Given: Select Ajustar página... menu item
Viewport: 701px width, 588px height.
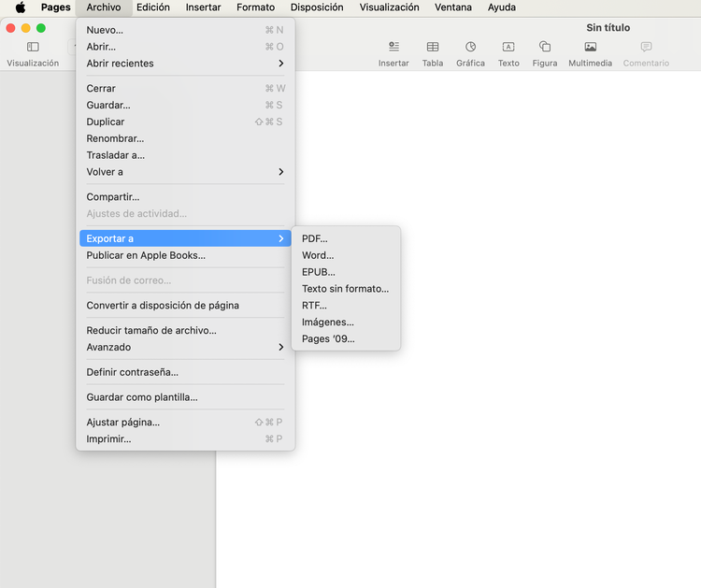Looking at the screenshot, I should [x=185, y=423].
